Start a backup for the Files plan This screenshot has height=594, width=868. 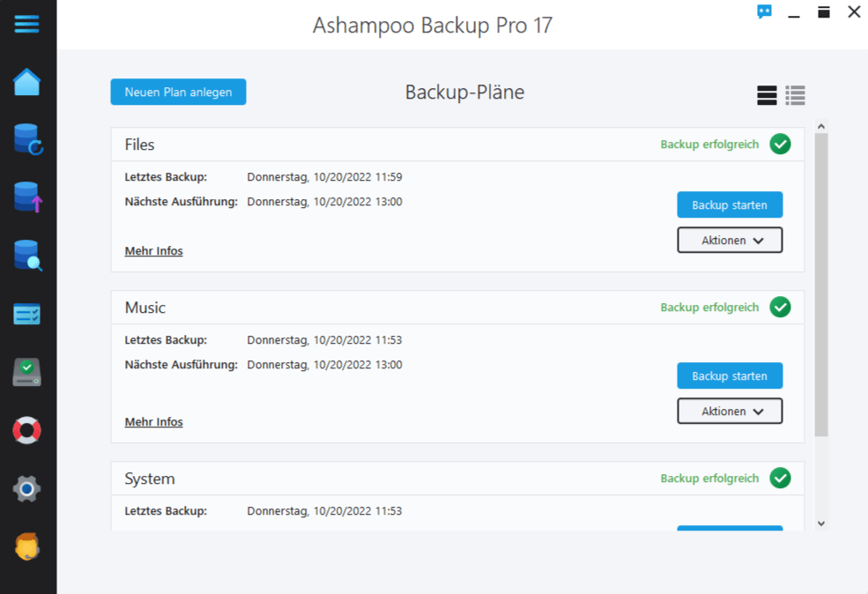click(x=730, y=204)
